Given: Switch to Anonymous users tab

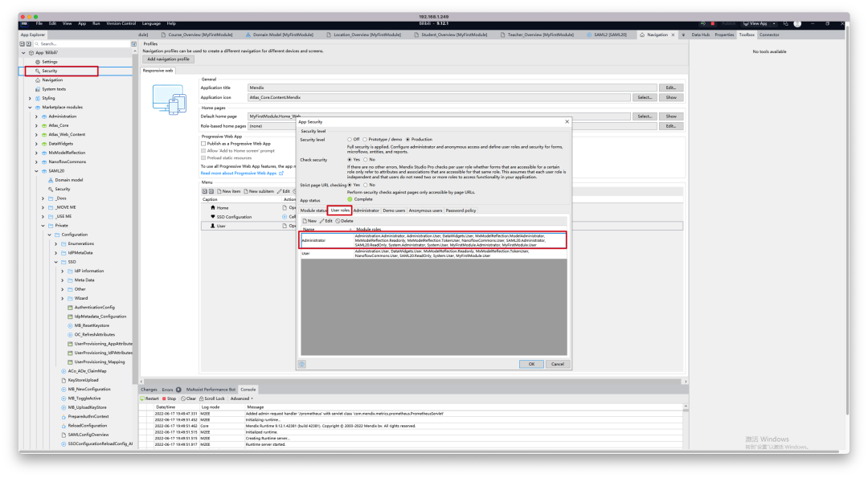Looking at the screenshot, I should (425, 210).
